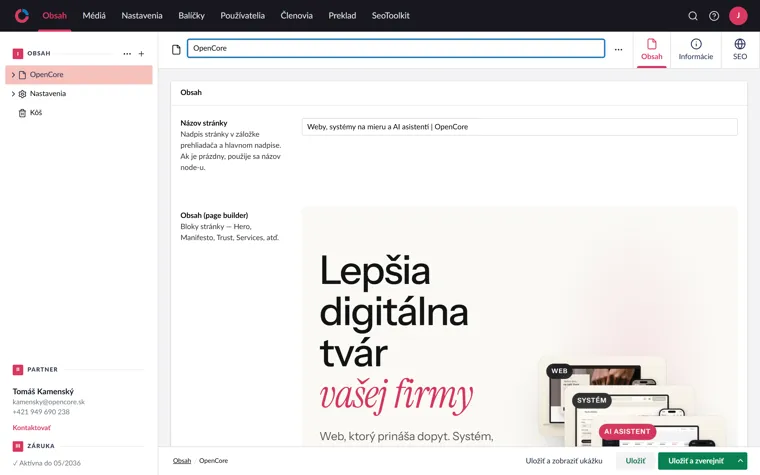Open the Nastavenia top menu section
The image size is (760, 475).
(x=142, y=16)
